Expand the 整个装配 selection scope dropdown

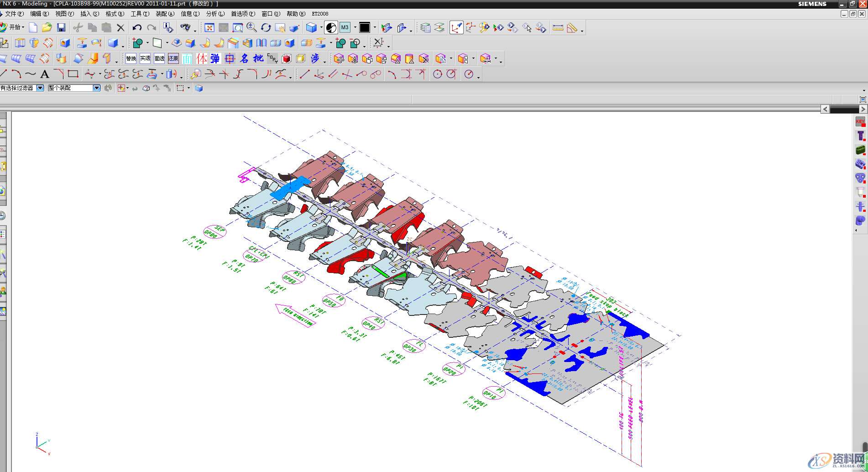pos(96,88)
